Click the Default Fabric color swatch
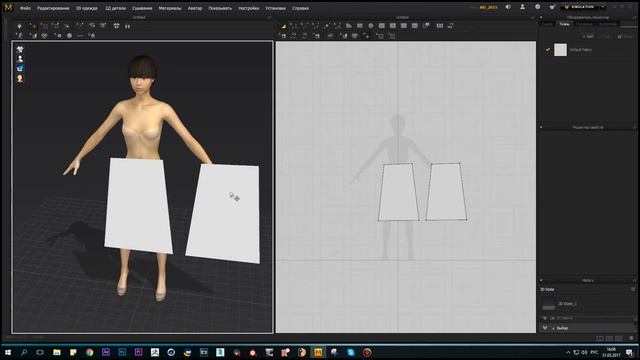 560,50
